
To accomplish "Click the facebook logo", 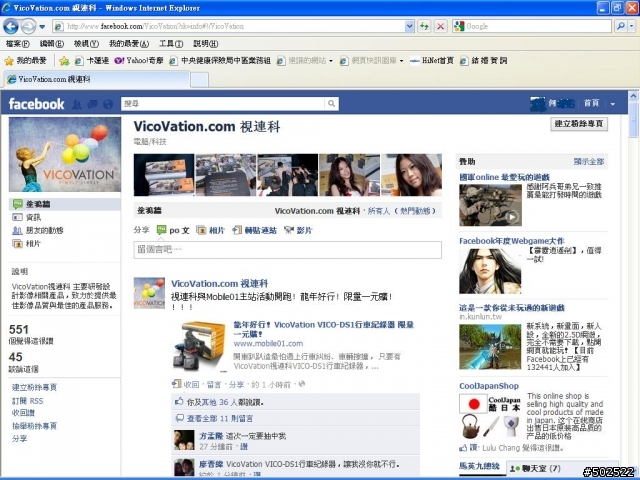I will [x=36, y=104].
